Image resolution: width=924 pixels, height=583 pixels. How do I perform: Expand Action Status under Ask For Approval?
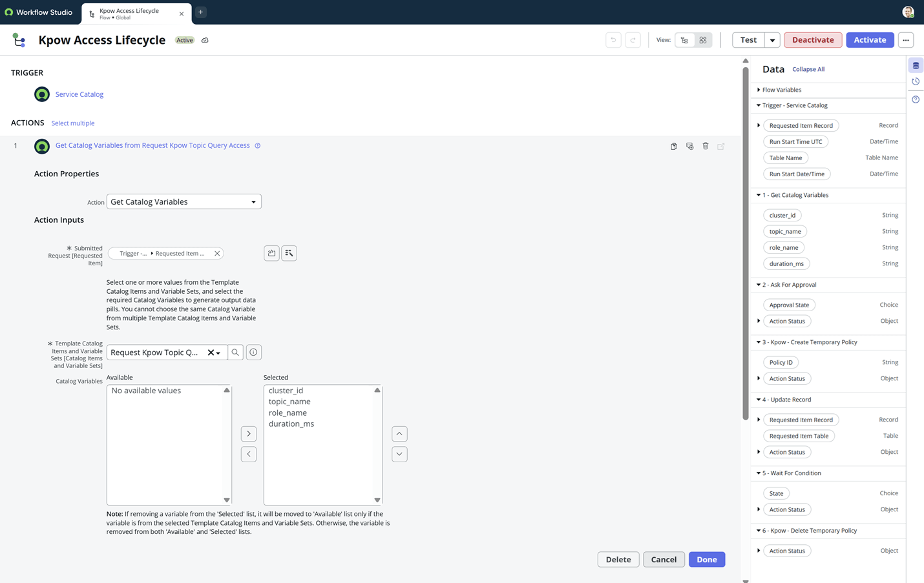759,321
